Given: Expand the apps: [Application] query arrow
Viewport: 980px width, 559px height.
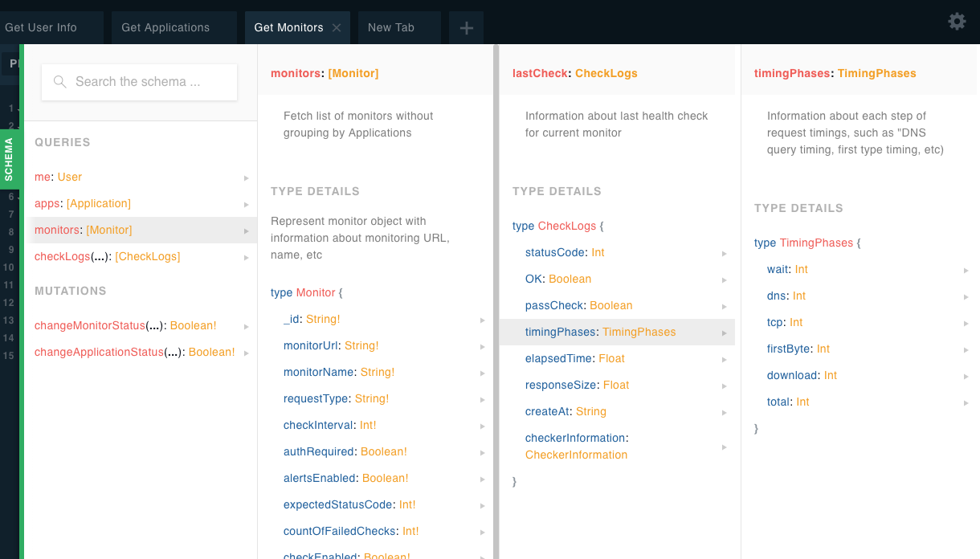Looking at the screenshot, I should point(247,204).
